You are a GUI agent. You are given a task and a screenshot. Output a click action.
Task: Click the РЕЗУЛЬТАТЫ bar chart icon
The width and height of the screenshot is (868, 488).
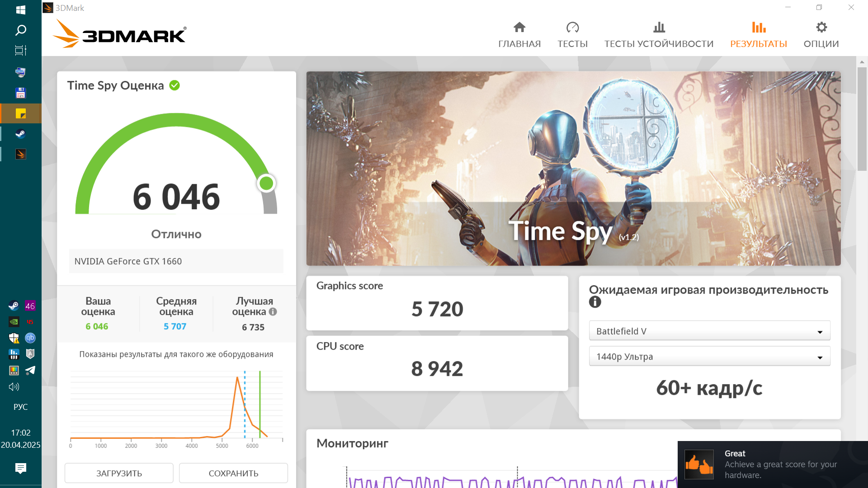(759, 28)
